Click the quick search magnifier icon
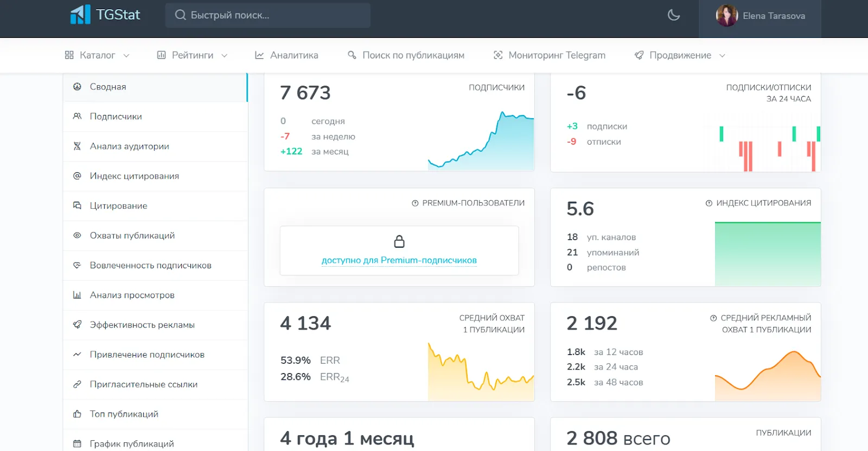 tap(180, 15)
